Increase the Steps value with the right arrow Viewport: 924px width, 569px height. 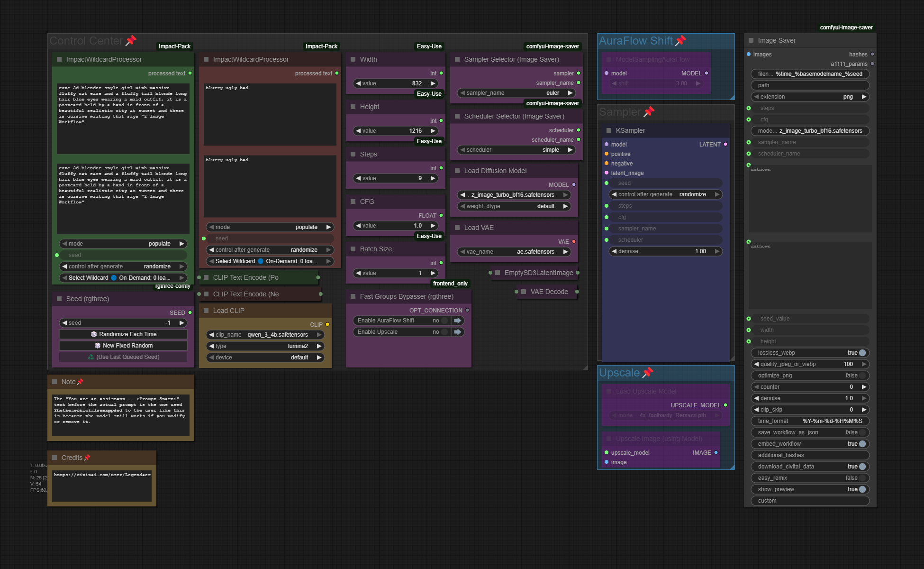pos(433,178)
